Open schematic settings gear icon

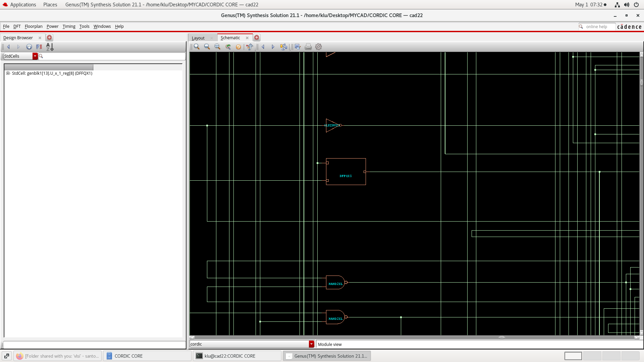pyautogui.click(x=318, y=47)
